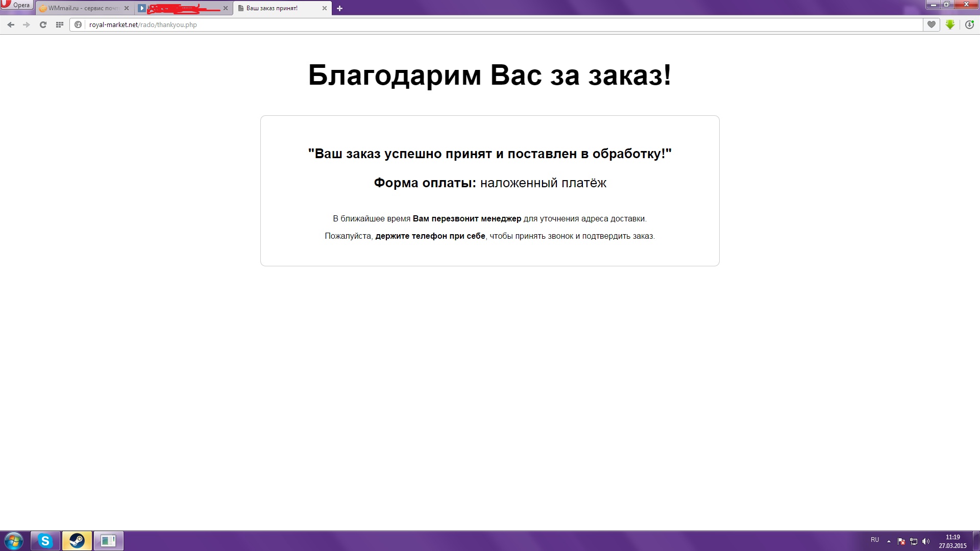This screenshot has height=551, width=980.
Task: Click the forward navigation arrow
Action: coord(27,24)
